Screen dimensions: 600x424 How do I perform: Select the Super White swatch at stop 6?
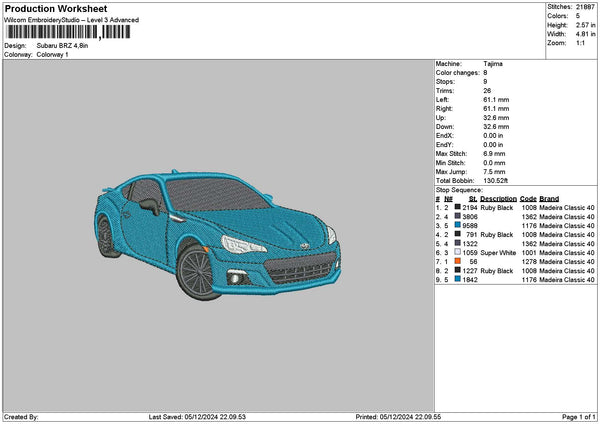click(458, 253)
